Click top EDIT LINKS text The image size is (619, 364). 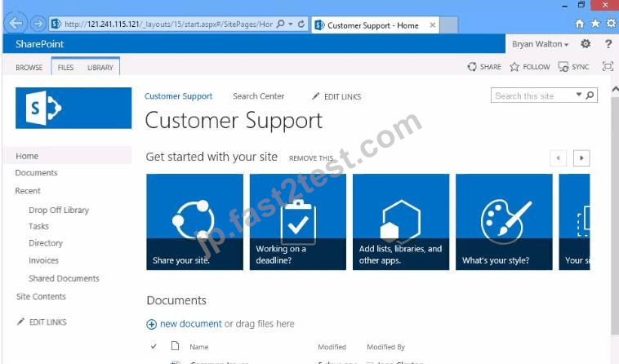[x=343, y=96]
